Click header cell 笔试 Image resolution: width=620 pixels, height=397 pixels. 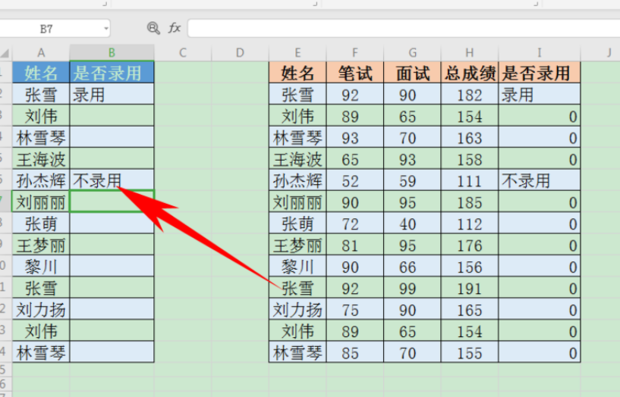pos(355,72)
